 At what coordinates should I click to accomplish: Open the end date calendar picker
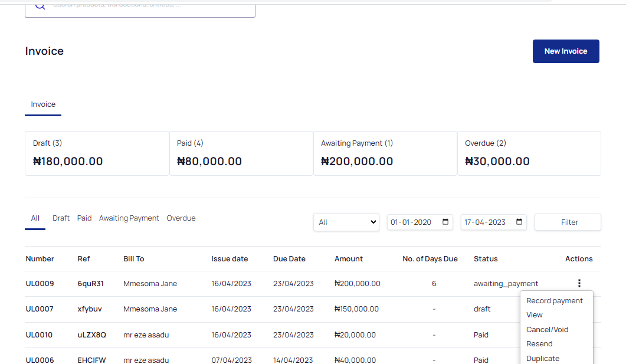coord(519,222)
